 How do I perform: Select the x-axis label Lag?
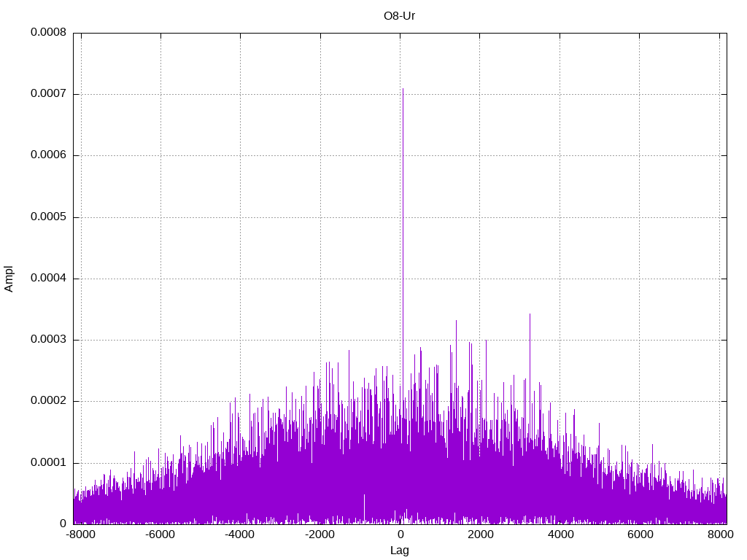pos(399,551)
